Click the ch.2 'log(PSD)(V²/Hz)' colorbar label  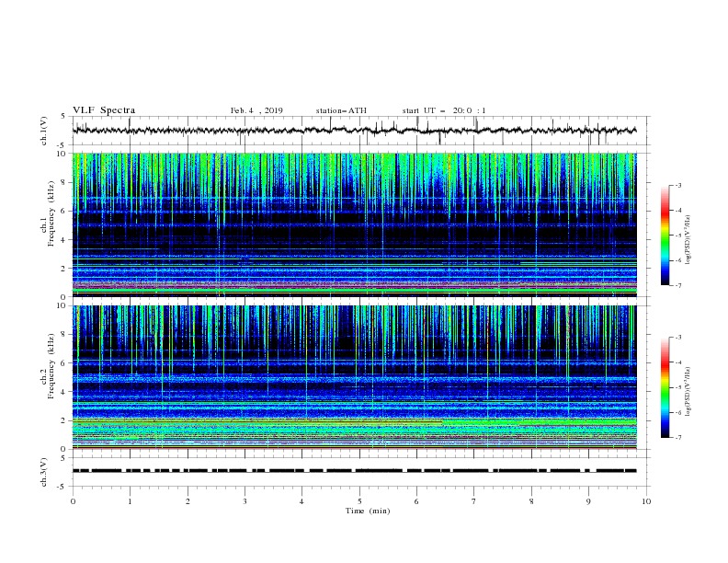[688, 391]
